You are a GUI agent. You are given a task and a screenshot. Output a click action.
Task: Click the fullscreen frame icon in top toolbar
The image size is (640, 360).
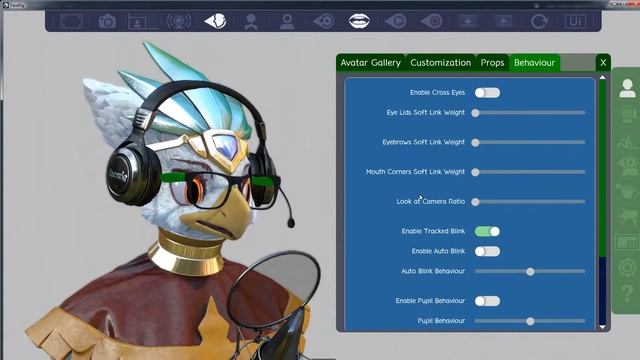point(72,21)
